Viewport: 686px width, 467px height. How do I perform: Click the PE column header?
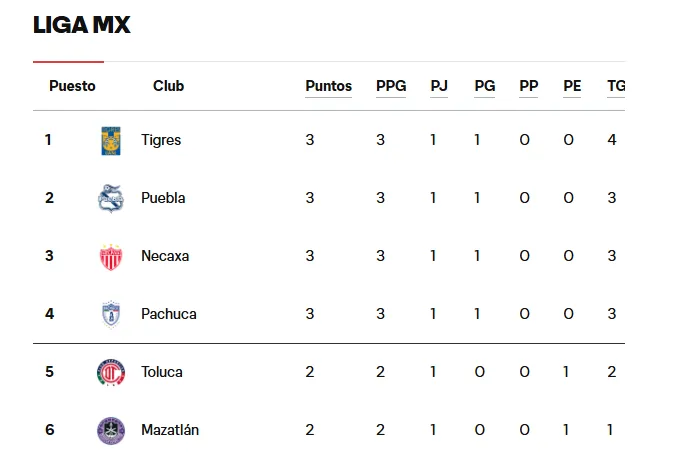(572, 86)
